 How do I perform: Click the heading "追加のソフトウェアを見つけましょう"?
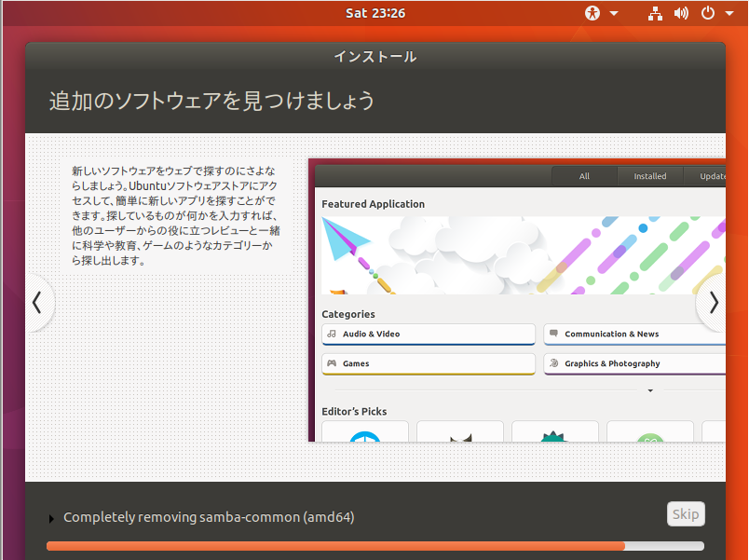(x=211, y=101)
